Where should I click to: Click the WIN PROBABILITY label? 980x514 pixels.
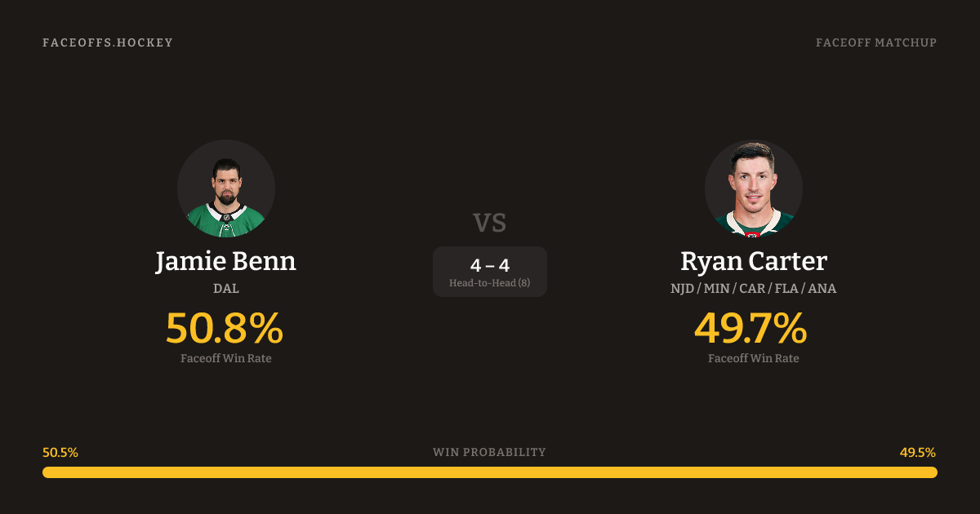pyautogui.click(x=490, y=452)
